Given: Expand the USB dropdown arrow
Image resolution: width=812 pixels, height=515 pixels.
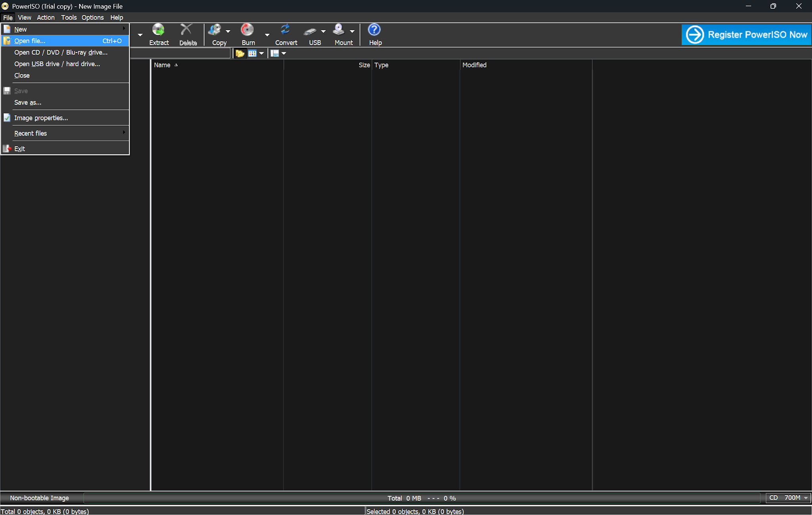Looking at the screenshot, I should [324, 31].
